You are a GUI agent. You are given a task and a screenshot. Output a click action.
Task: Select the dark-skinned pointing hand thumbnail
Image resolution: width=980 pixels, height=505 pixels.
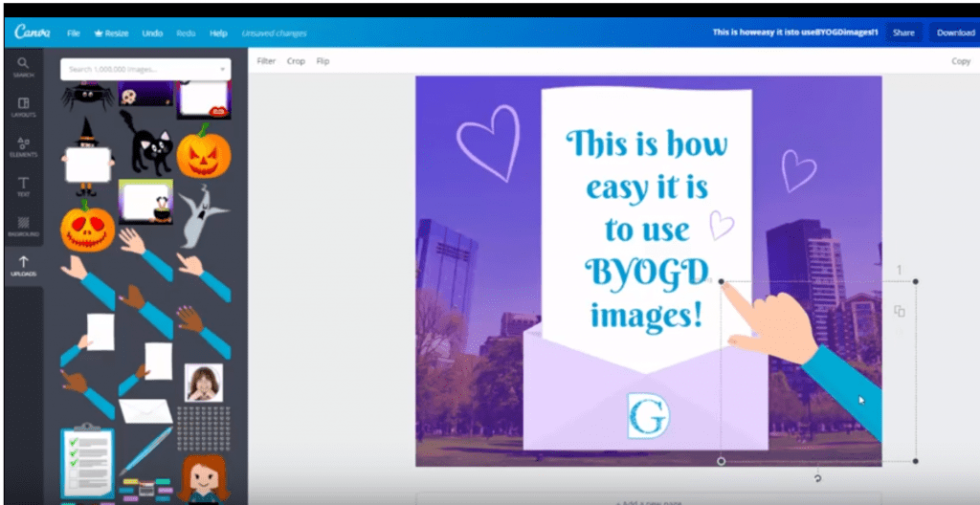click(87, 394)
